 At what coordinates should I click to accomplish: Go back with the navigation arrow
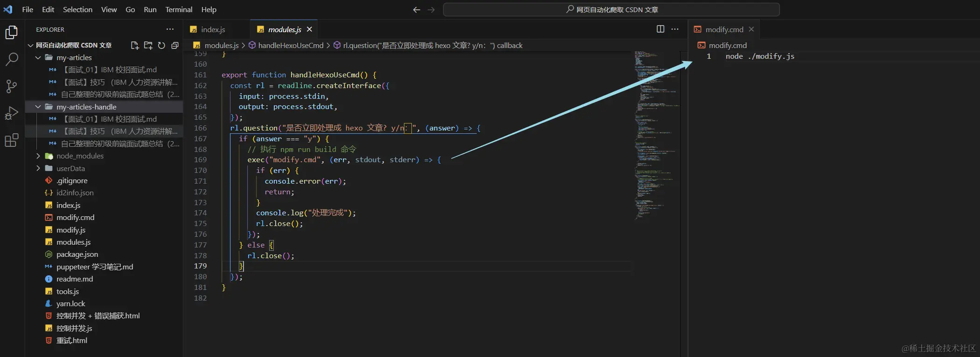[417, 9]
